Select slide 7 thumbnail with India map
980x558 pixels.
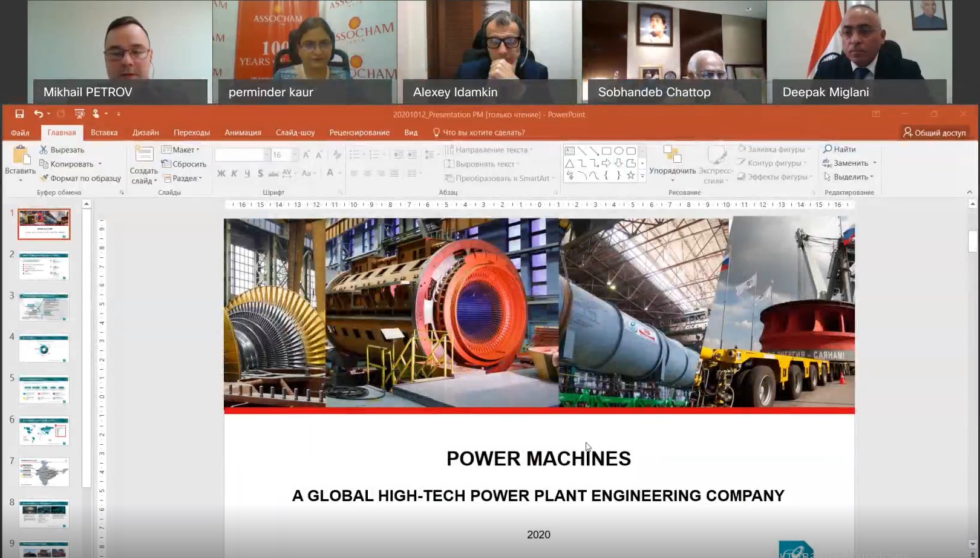click(x=44, y=472)
